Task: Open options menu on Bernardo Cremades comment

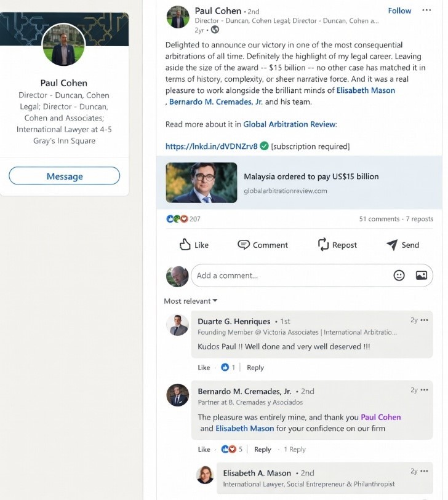Action: click(424, 390)
